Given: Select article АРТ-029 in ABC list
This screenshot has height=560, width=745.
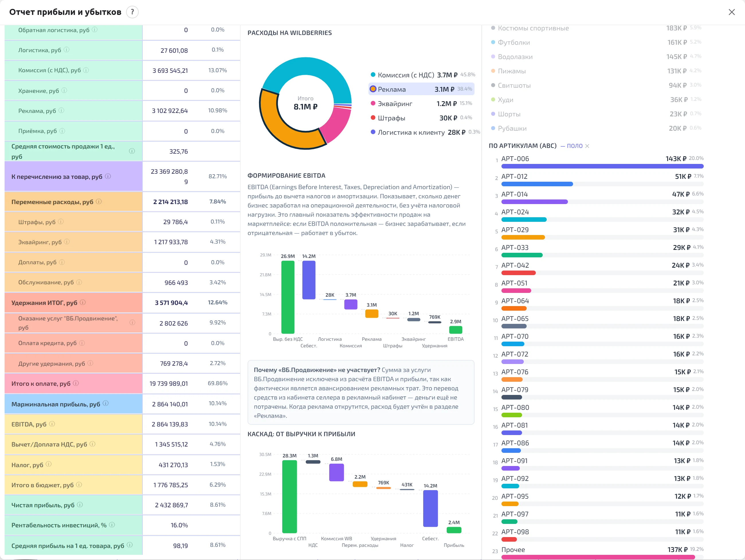Looking at the screenshot, I should [x=598, y=232].
